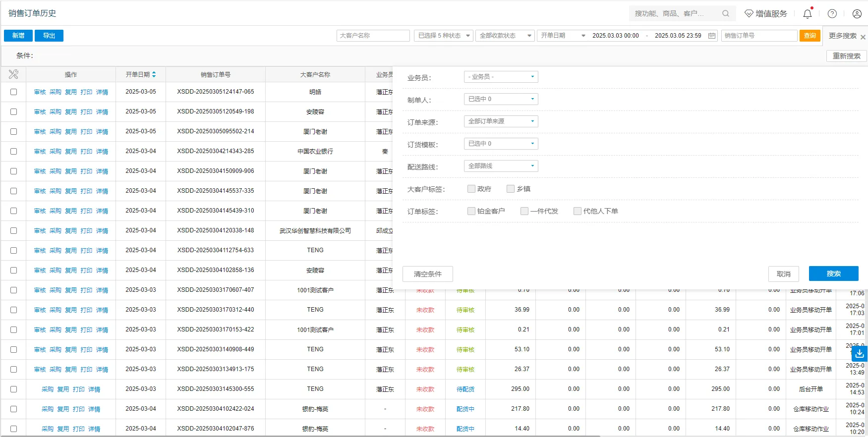Open the date range calendar icon
Screen dimensions: 868x437
[712, 36]
